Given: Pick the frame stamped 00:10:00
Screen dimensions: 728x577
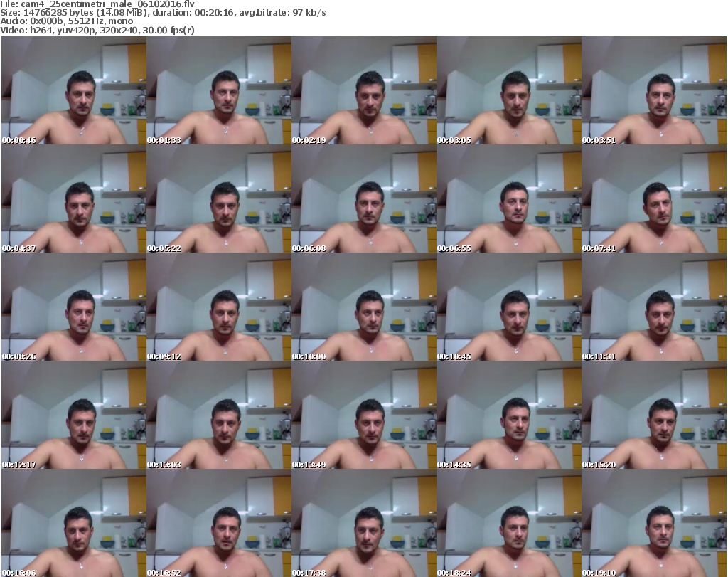Looking at the screenshot, I should (x=364, y=307).
